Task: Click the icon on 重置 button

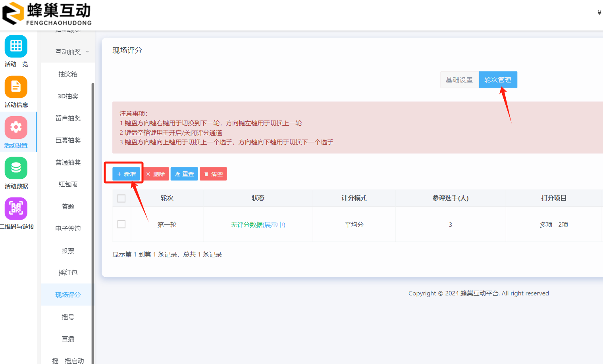Action: coord(177,174)
